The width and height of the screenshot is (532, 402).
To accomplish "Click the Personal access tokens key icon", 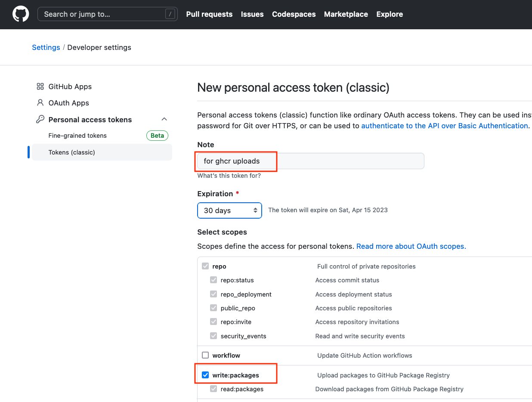I will [40, 119].
